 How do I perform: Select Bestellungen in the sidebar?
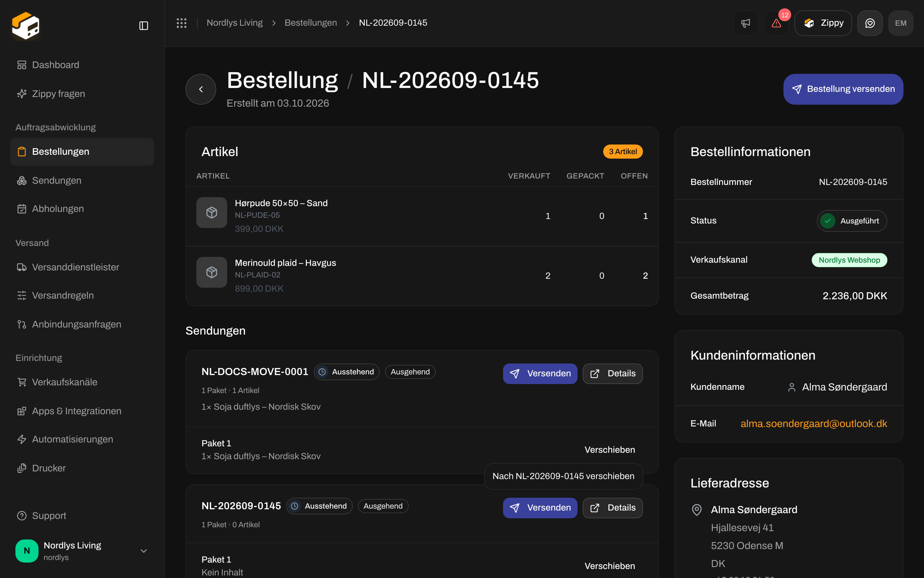click(x=82, y=151)
